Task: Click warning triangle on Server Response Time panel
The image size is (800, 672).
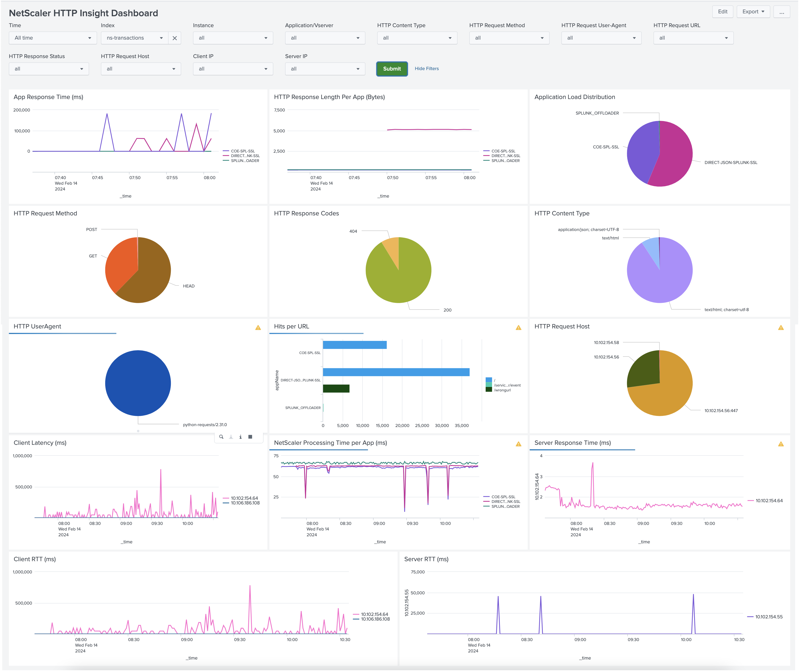Action: pyautogui.click(x=781, y=444)
